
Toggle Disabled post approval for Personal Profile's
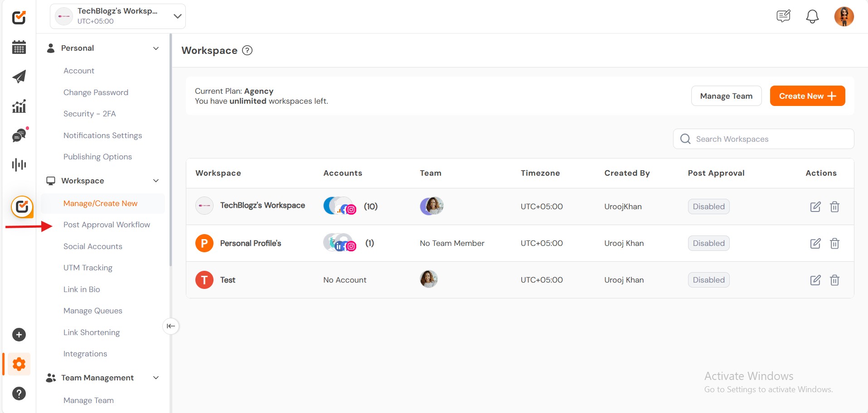708,243
